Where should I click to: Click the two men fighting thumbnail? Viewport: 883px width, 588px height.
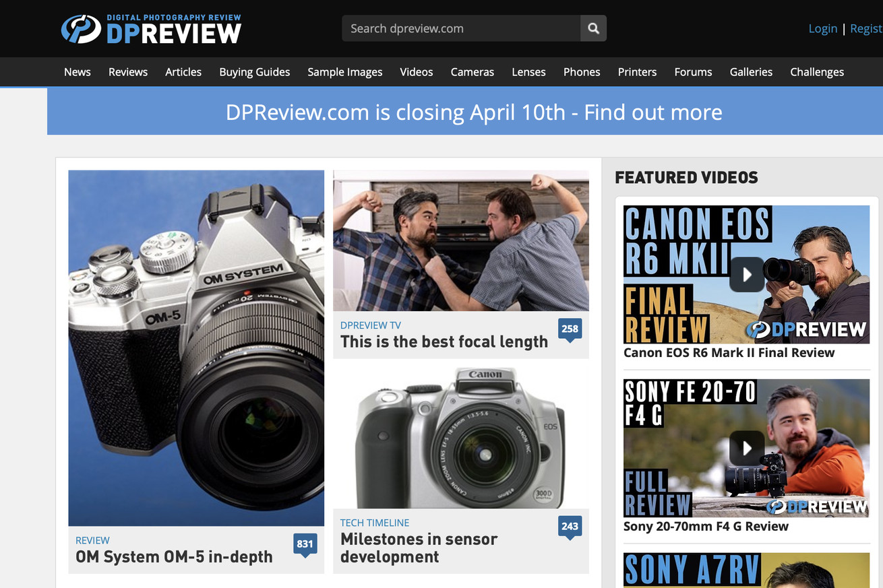461,240
